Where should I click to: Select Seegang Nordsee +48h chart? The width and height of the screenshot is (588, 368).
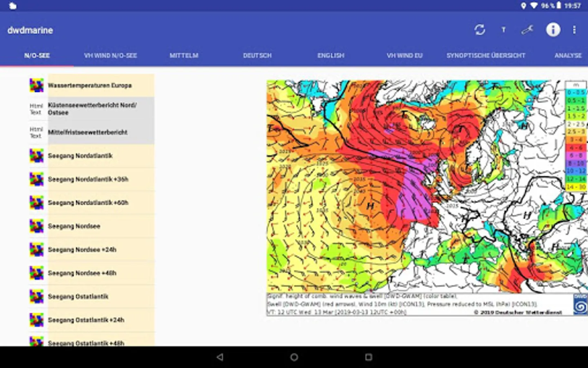101,273
